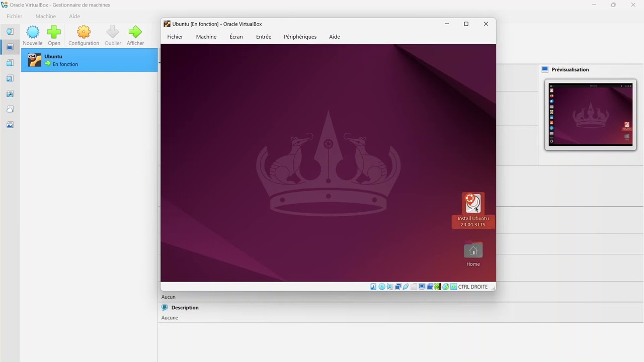This screenshot has width=644, height=362.
Task: Click the keyboard capture down-arrow indicator
Action: pyautogui.click(x=454, y=287)
